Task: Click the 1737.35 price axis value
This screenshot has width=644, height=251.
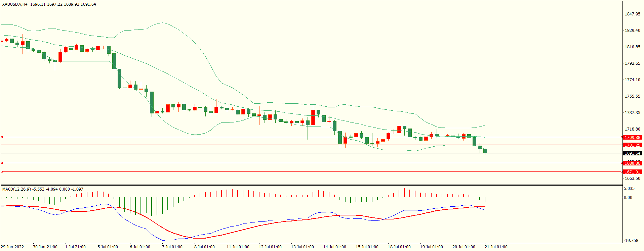Action: coord(632,113)
